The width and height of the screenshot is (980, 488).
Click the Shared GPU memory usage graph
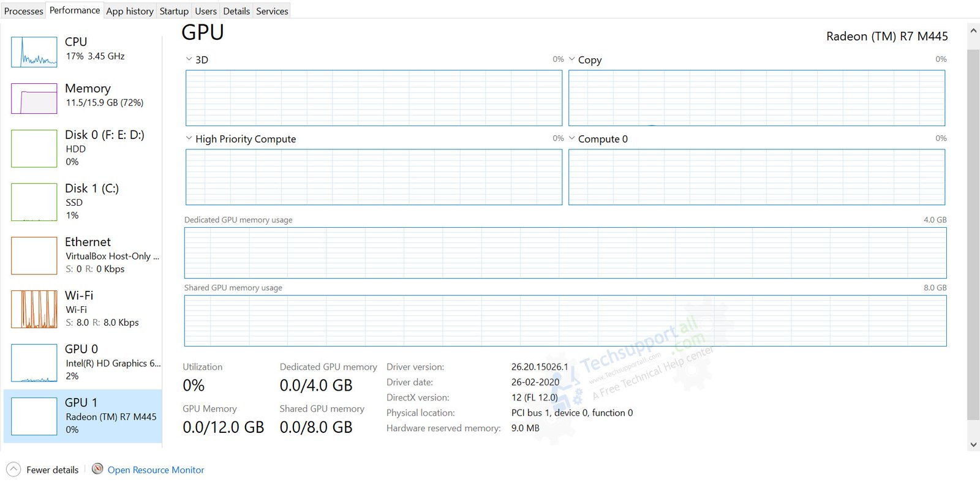coord(565,321)
